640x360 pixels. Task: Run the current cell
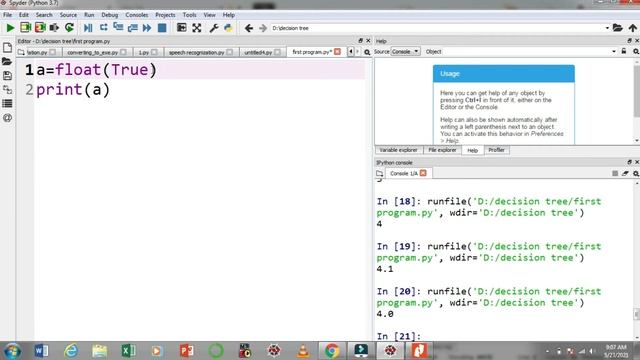[x=26, y=28]
